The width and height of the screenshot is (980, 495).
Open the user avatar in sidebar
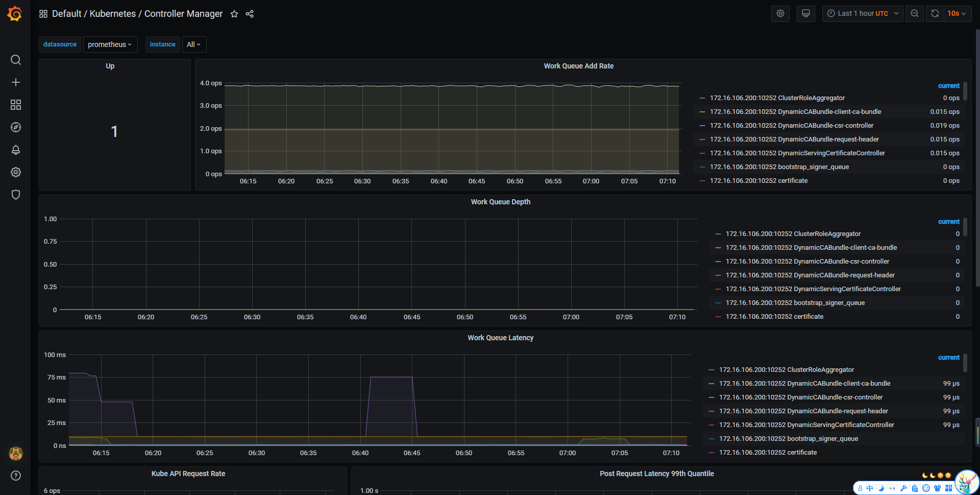coord(16,453)
